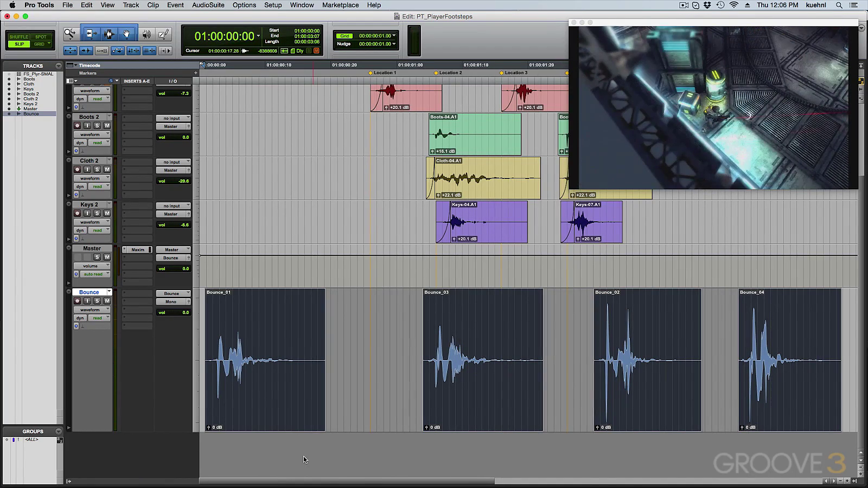
Task: Toggle Mirrored MIDI Editing button
Action: [101, 50]
